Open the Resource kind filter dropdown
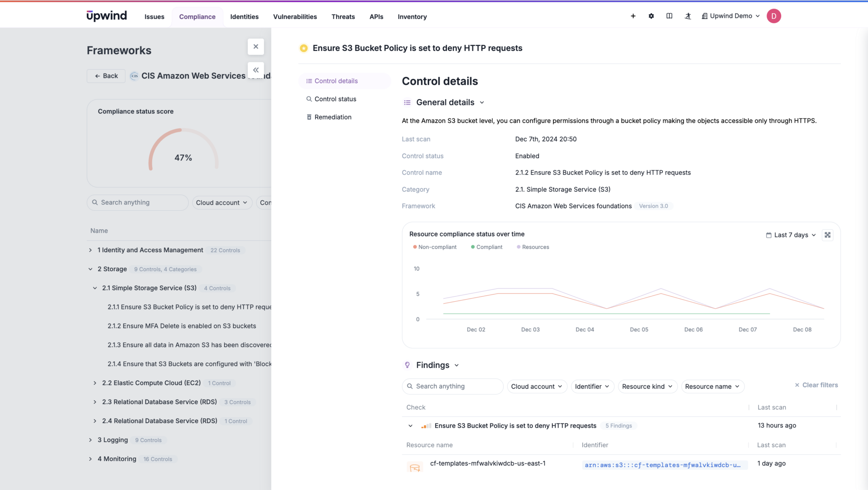This screenshot has width=868, height=490. [647, 387]
